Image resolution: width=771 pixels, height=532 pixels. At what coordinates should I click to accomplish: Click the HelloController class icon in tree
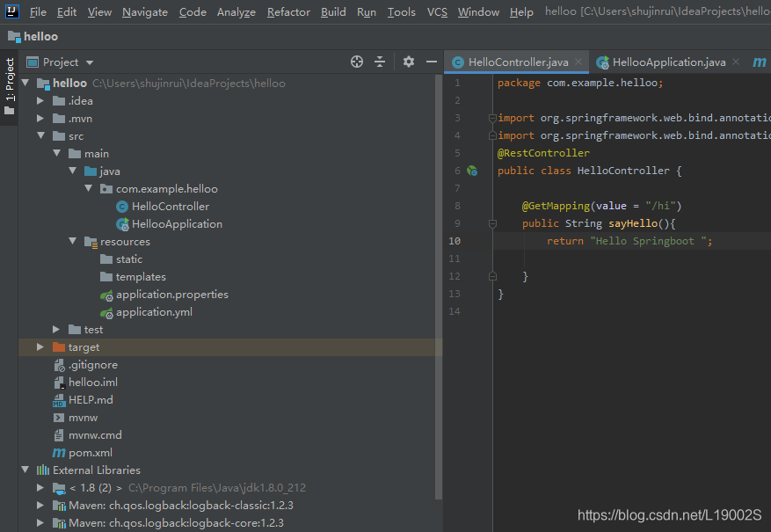point(122,207)
